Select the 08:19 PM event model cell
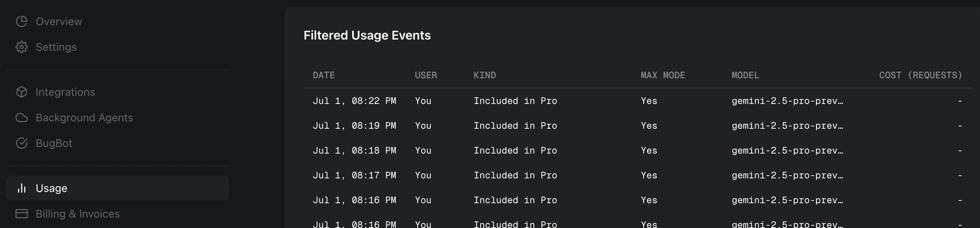Viewport: 980px width, 228px height. (787, 126)
